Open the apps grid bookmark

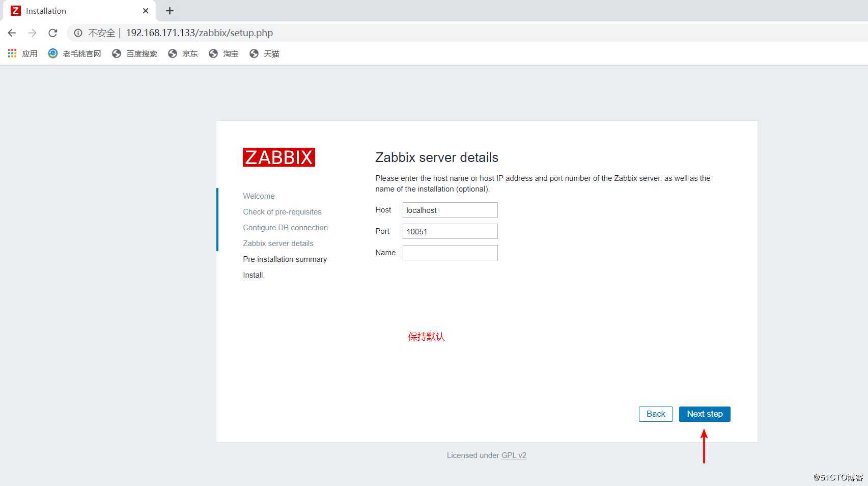[22, 53]
